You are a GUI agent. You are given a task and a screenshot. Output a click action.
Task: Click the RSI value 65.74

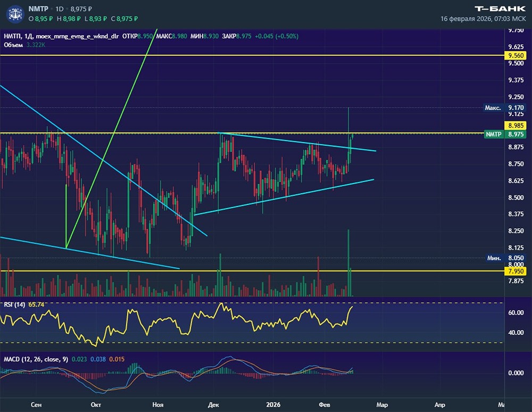[36, 304]
